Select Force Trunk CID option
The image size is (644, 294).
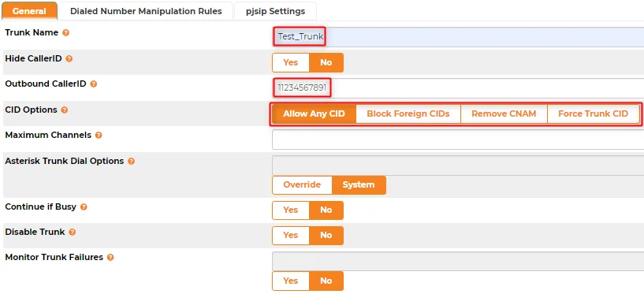[593, 114]
